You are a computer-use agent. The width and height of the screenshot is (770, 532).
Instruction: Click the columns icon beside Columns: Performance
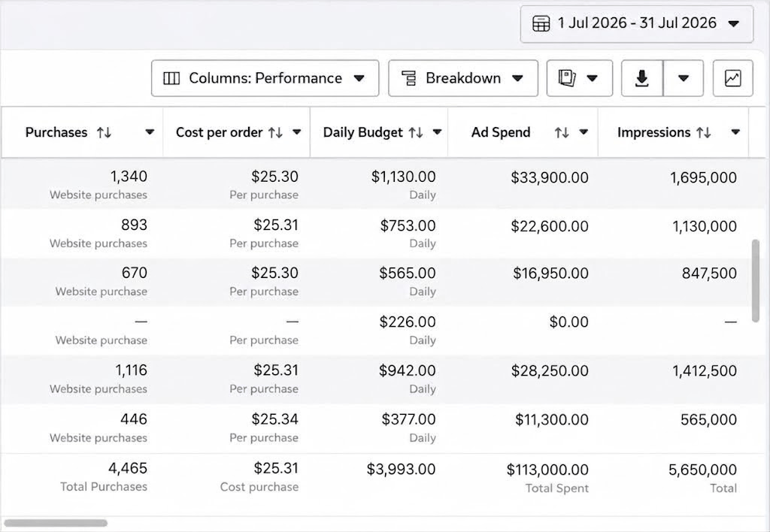coord(171,78)
